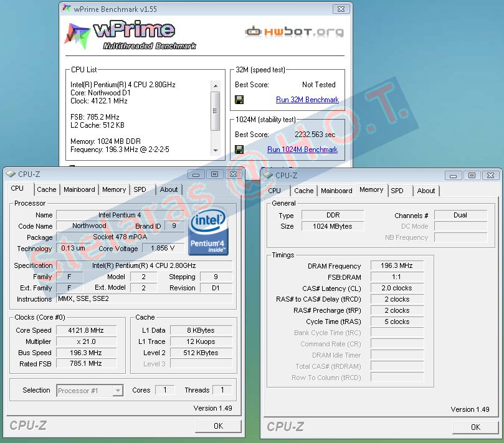Click the CPU List scrollbar thumb
Viewport: 504px width, 443px height.
[x=216, y=112]
